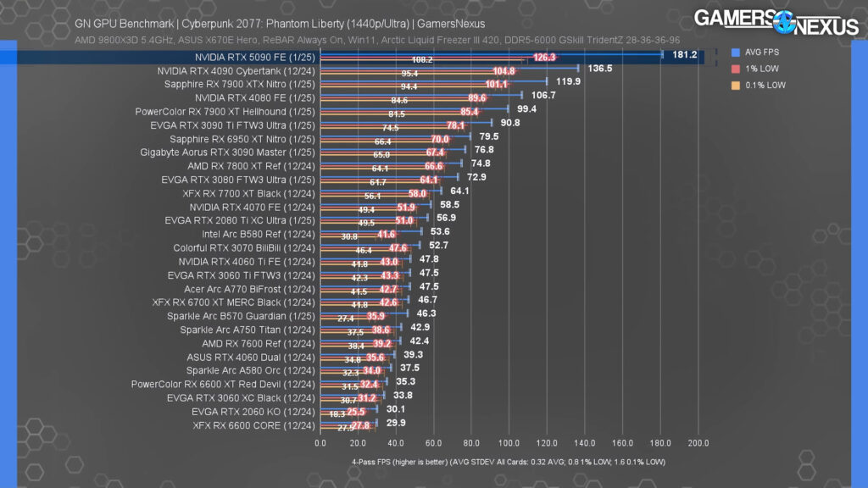Select the 'Sparkle Arc A580 Orc (12/24)' label
This screenshot has height=488, width=868.
point(251,370)
